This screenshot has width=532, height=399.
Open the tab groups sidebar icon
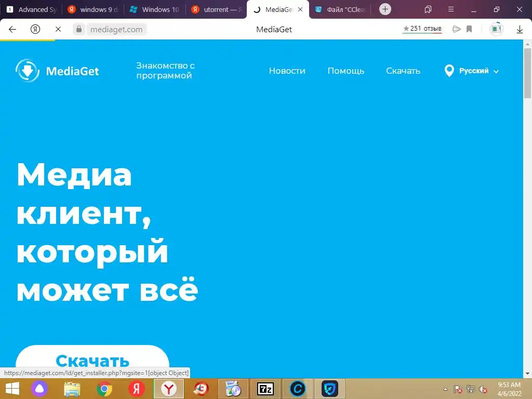coord(428,9)
